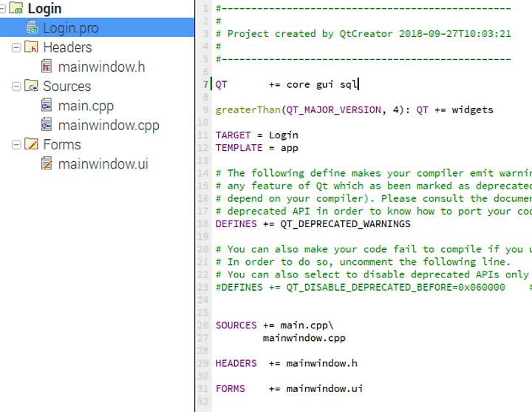Collapse the Sources folder
Screen dimensions: 532x412
(x=16, y=87)
